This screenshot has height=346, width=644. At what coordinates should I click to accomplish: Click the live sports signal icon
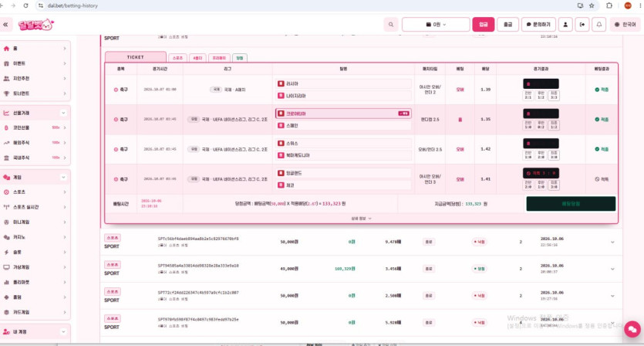6,207
